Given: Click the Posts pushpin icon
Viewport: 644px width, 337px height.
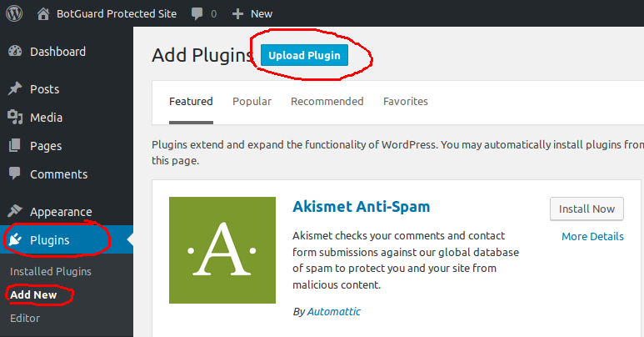Looking at the screenshot, I should (15, 88).
